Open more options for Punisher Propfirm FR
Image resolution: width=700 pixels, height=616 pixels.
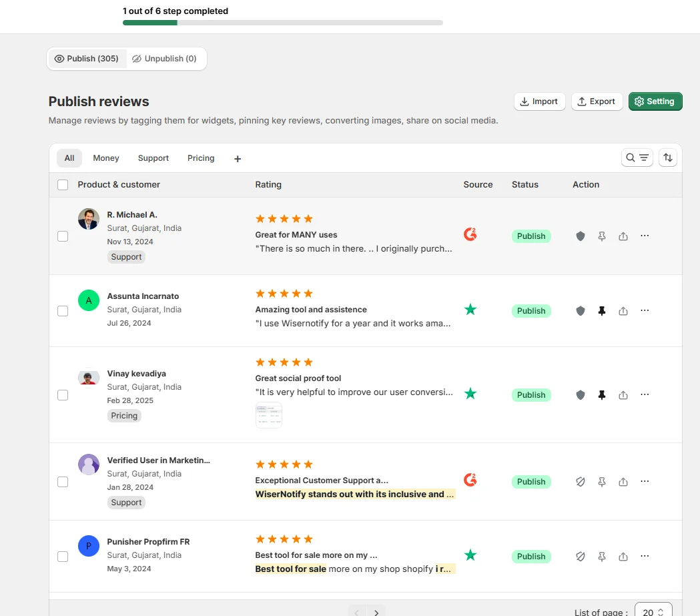(x=645, y=556)
